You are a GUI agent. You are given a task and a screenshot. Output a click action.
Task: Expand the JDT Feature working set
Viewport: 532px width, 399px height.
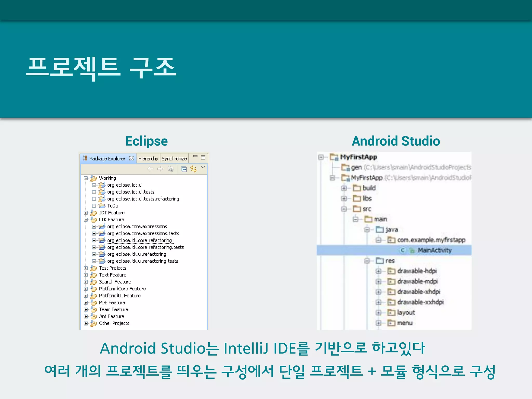tap(86, 213)
